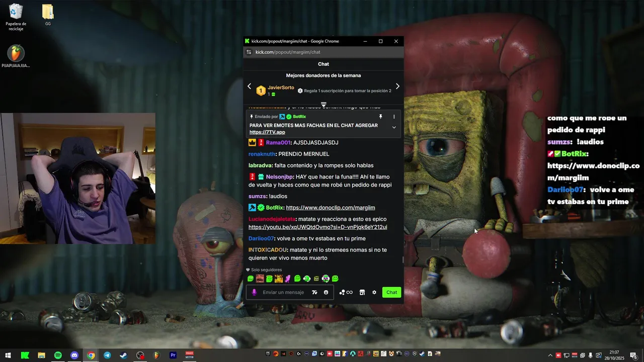Image resolution: width=644 pixels, height=362 pixels.
Task: Send the message with the green Chat button
Action: tap(391, 292)
